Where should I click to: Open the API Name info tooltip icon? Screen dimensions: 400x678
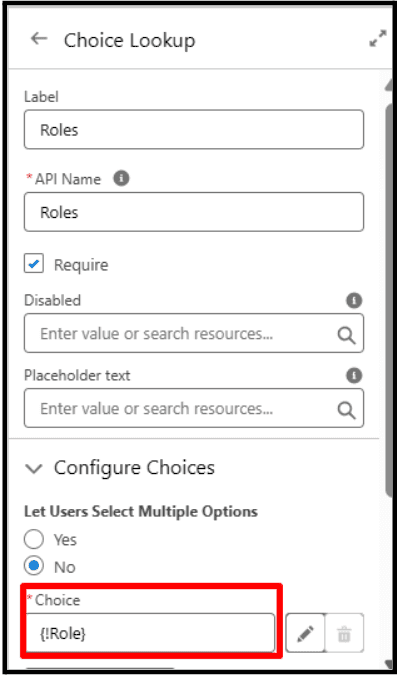click(x=121, y=178)
